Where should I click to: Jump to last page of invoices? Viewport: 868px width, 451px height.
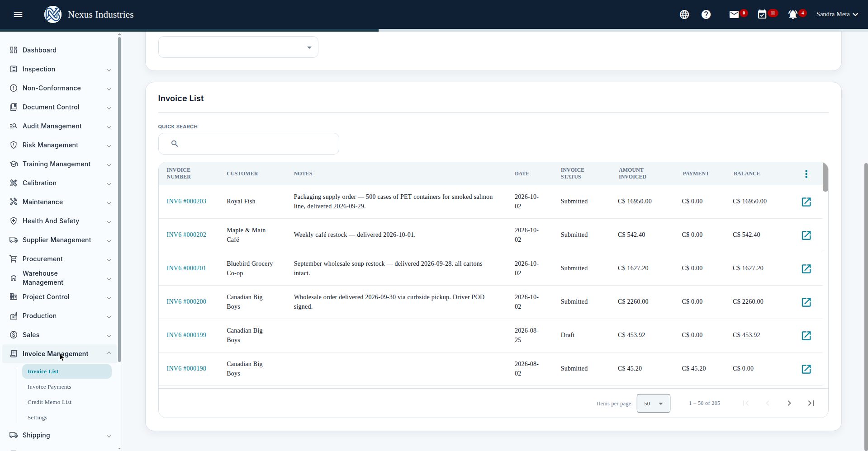(811, 403)
